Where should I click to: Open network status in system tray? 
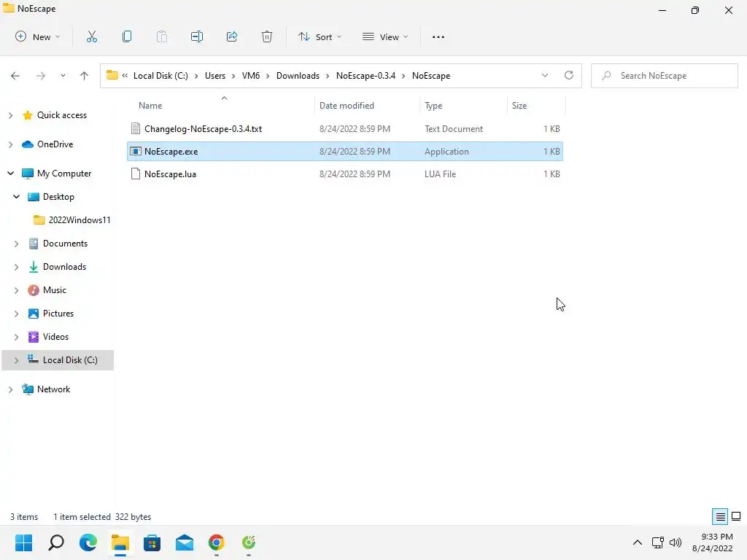(x=657, y=542)
